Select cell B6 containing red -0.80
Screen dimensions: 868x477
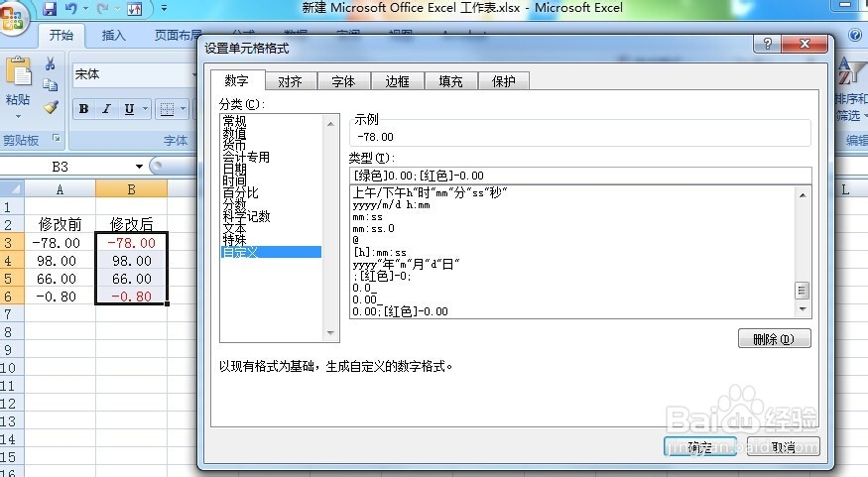pos(131,297)
